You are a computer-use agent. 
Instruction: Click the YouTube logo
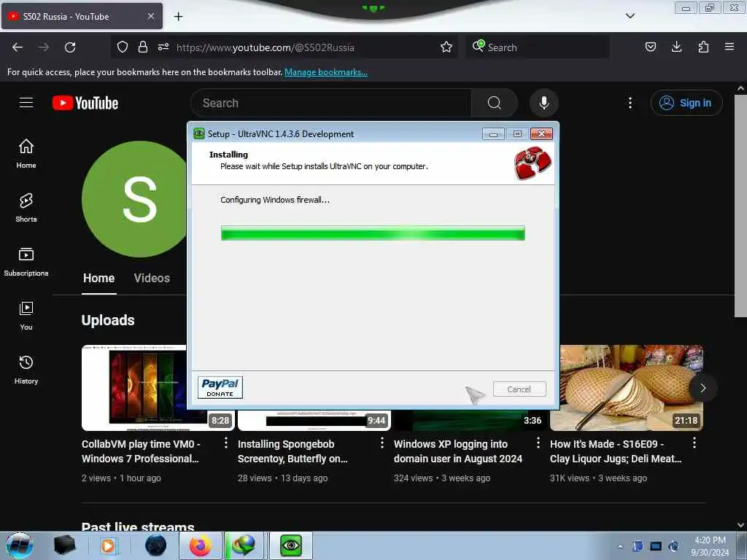[85, 103]
